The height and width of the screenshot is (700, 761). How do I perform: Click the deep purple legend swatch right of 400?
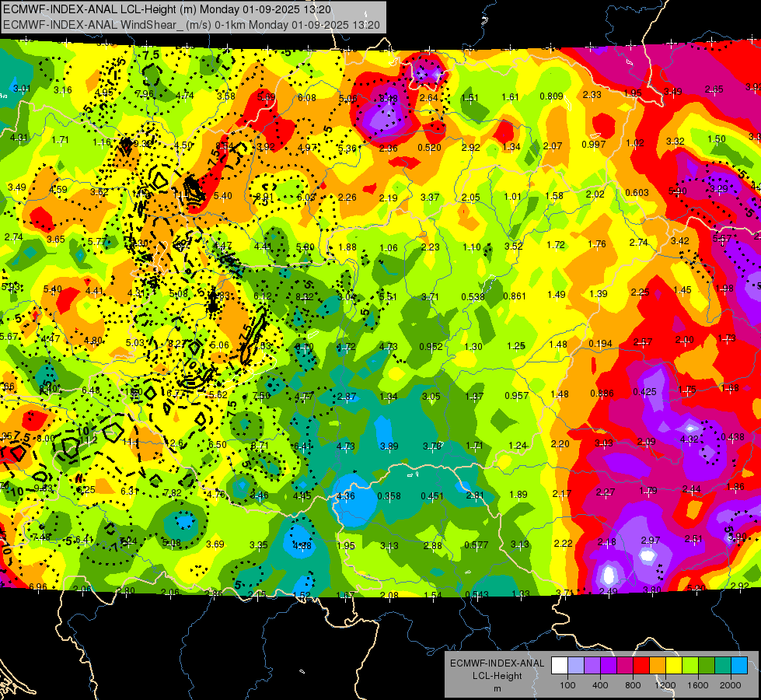pos(609,666)
